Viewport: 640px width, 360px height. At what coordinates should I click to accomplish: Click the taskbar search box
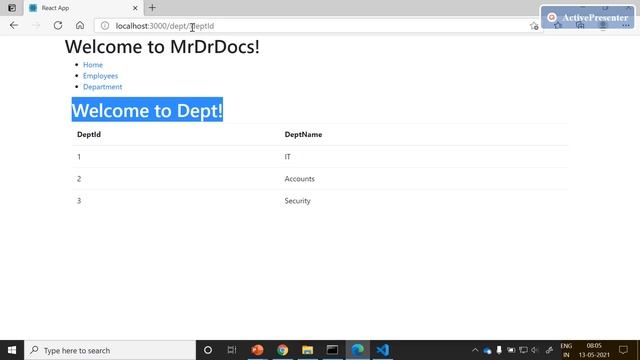tap(110, 350)
